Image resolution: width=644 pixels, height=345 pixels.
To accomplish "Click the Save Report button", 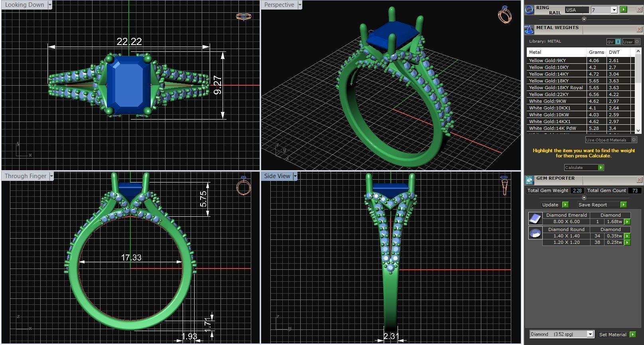I will (x=602, y=205).
